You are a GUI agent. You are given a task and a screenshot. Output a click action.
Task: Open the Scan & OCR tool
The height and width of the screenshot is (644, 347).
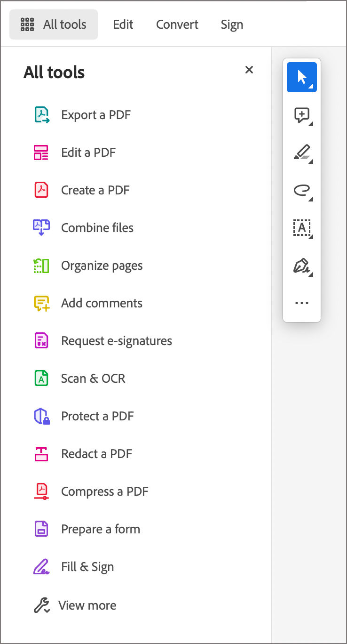tap(93, 378)
